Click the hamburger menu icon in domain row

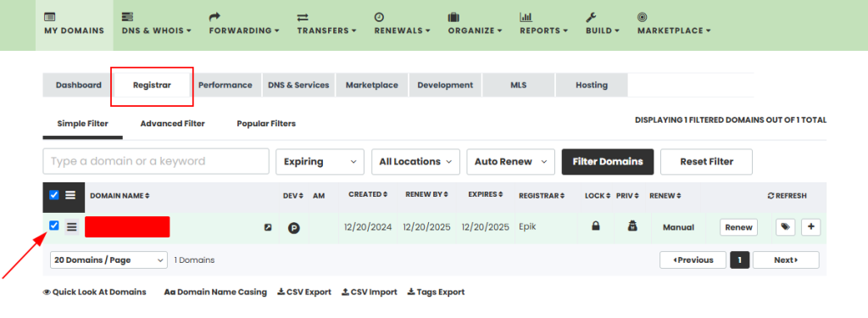click(x=72, y=226)
